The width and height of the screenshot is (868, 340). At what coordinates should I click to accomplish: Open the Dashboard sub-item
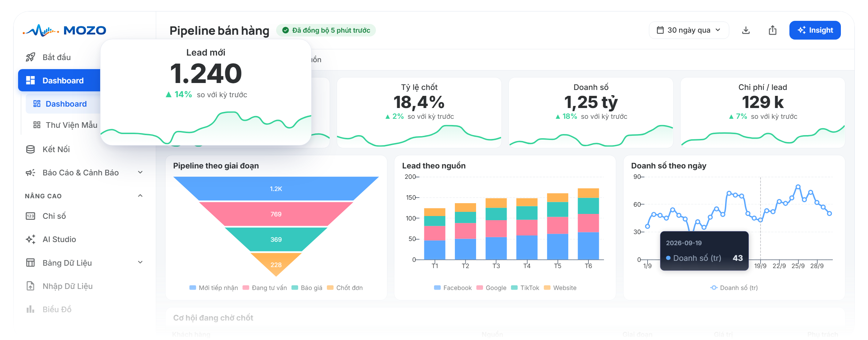pyautogui.click(x=63, y=104)
